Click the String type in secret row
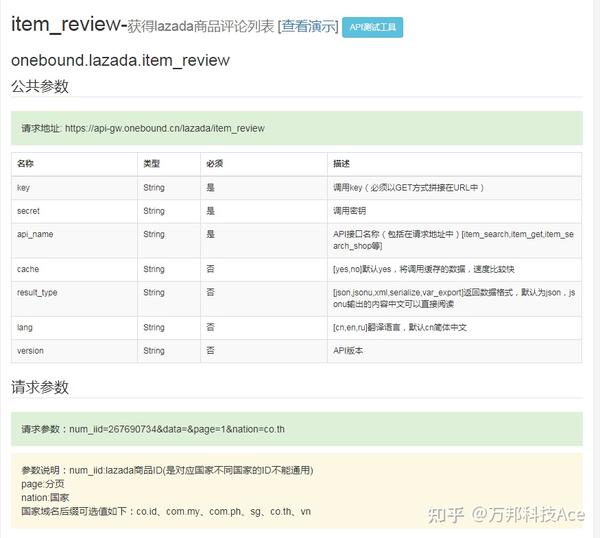The image size is (600, 538). [x=154, y=211]
